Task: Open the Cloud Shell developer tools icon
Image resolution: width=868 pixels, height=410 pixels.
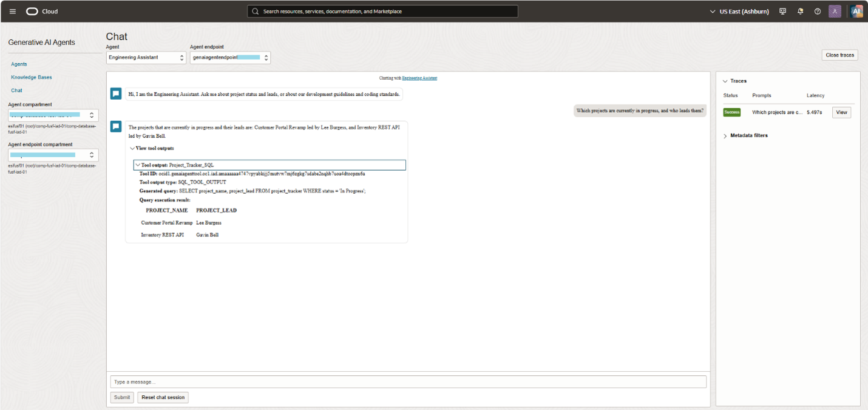Action: coord(782,11)
